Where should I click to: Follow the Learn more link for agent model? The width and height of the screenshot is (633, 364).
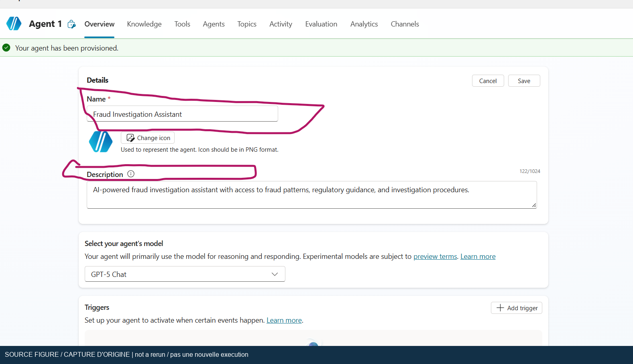(478, 256)
